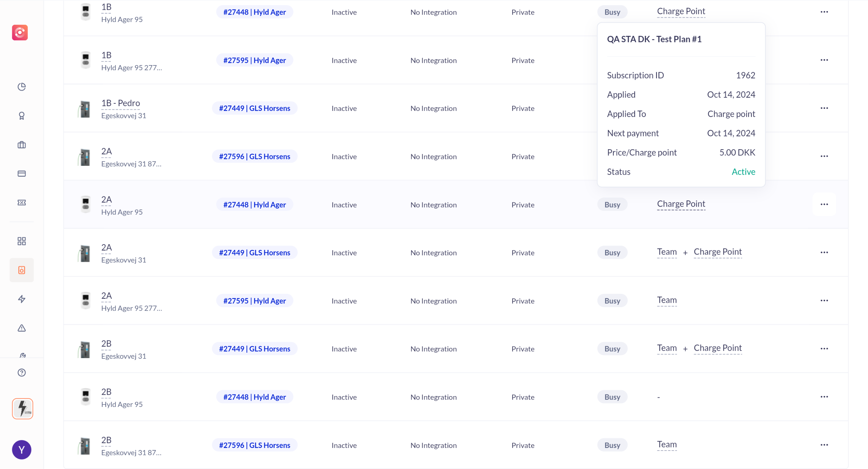Click the award ribbon sidebar icon
The image size is (868, 469).
pyautogui.click(x=22, y=116)
